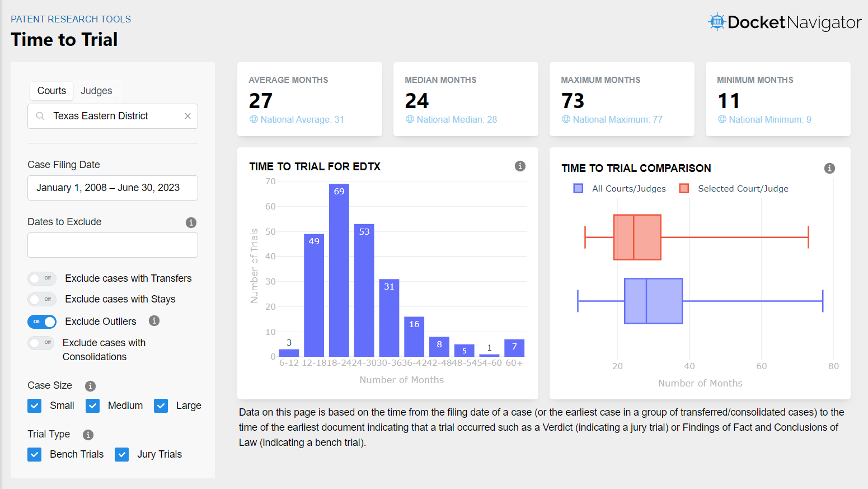Turn off the Exclude Outliers toggle
This screenshot has width=868, height=489.
42,322
